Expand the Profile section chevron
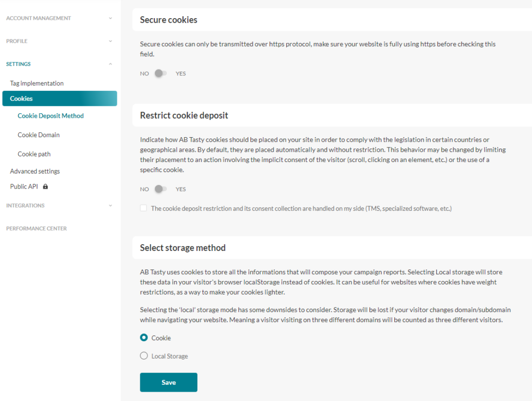532x401 pixels. (x=110, y=41)
